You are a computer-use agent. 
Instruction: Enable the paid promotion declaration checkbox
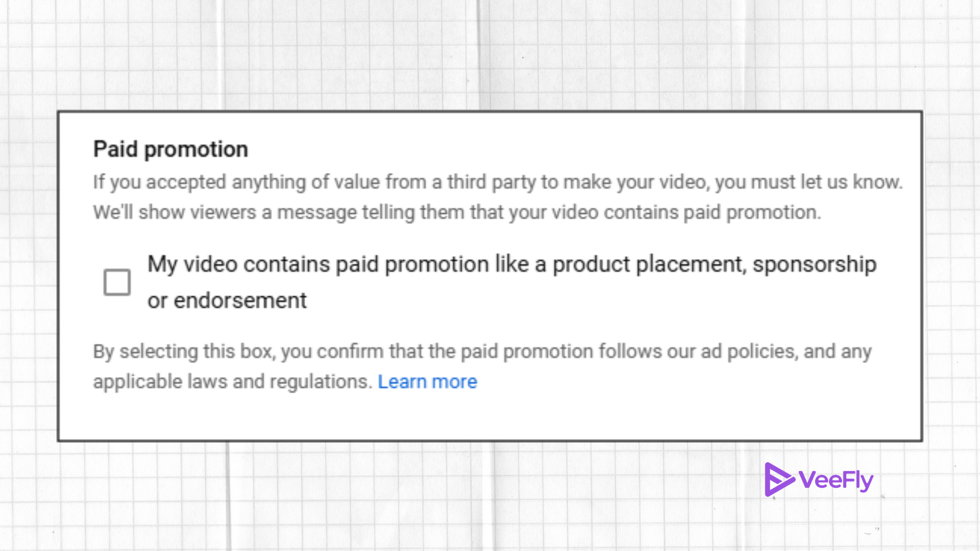[x=117, y=282]
